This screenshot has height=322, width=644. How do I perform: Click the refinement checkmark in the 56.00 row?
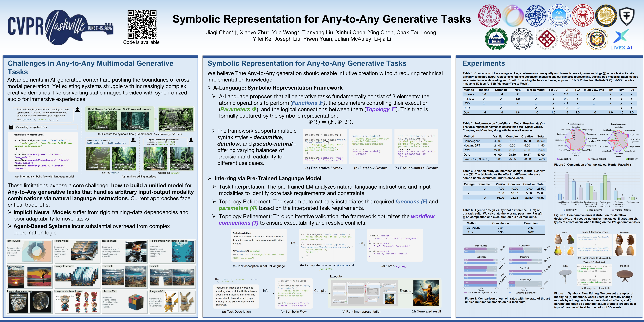click(x=485, y=198)
